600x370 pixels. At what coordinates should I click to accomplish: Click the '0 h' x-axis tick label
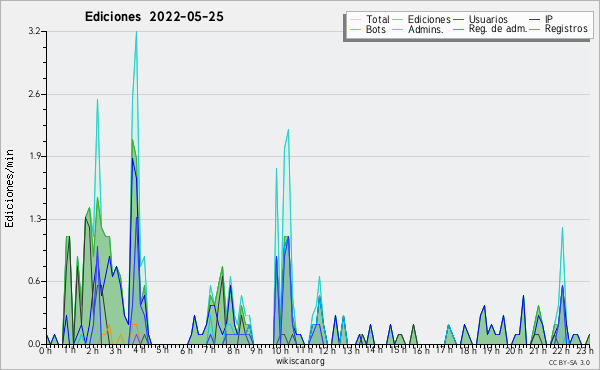45,351
